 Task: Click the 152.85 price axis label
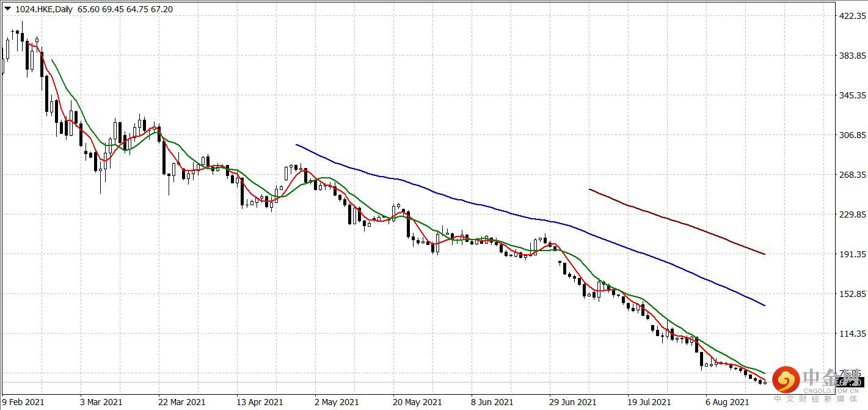[853, 294]
